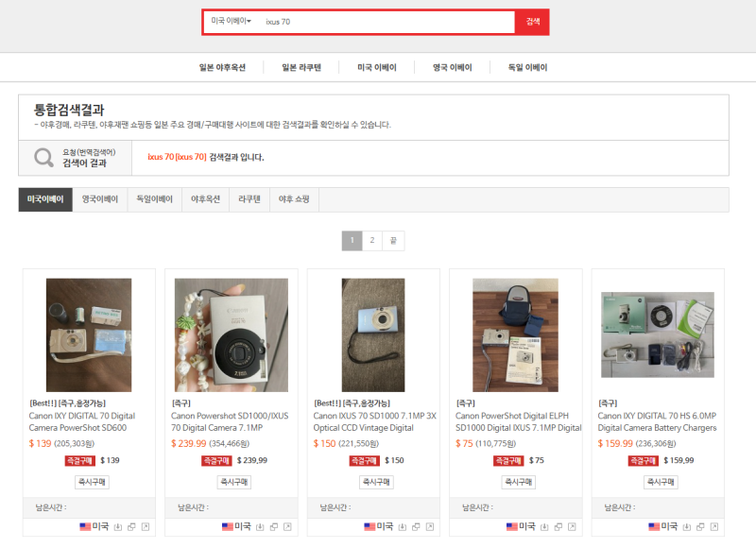Image resolution: width=756 pixels, height=548 pixels.
Task: Click the arrow-box icon on the $75 card
Action: coord(572,527)
